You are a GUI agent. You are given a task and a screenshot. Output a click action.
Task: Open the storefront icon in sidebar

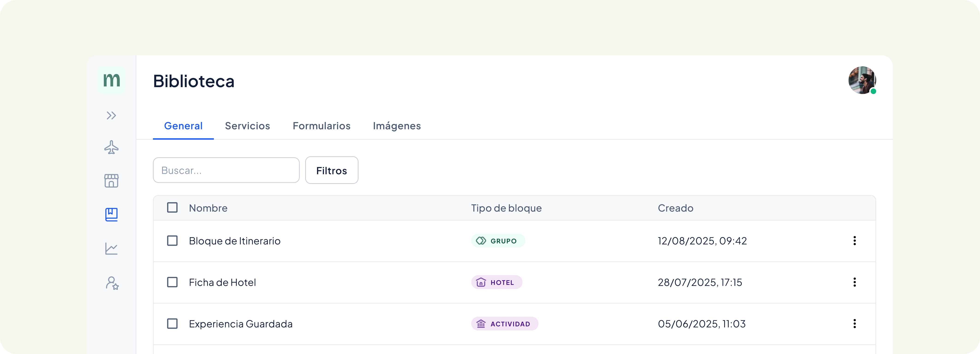111,181
